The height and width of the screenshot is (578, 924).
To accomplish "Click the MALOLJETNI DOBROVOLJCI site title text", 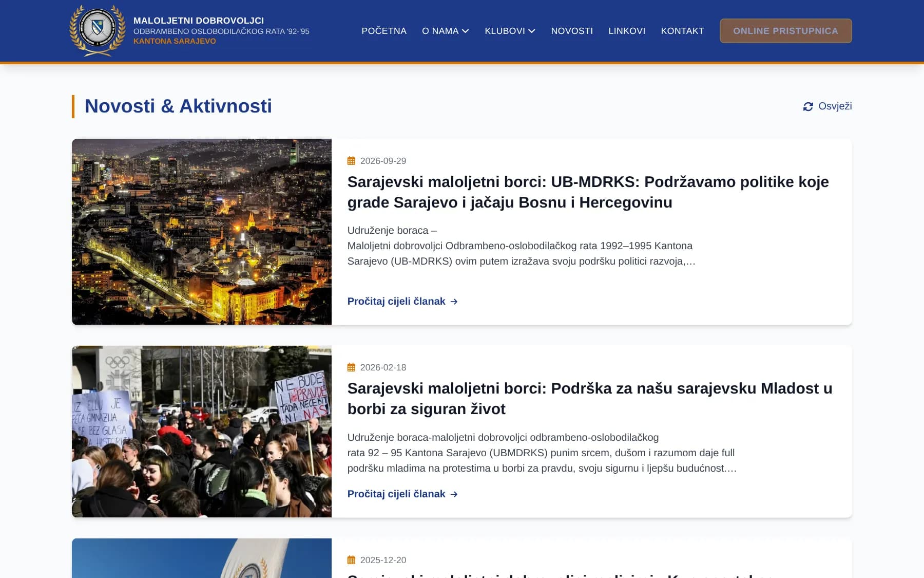I will (x=199, y=21).
